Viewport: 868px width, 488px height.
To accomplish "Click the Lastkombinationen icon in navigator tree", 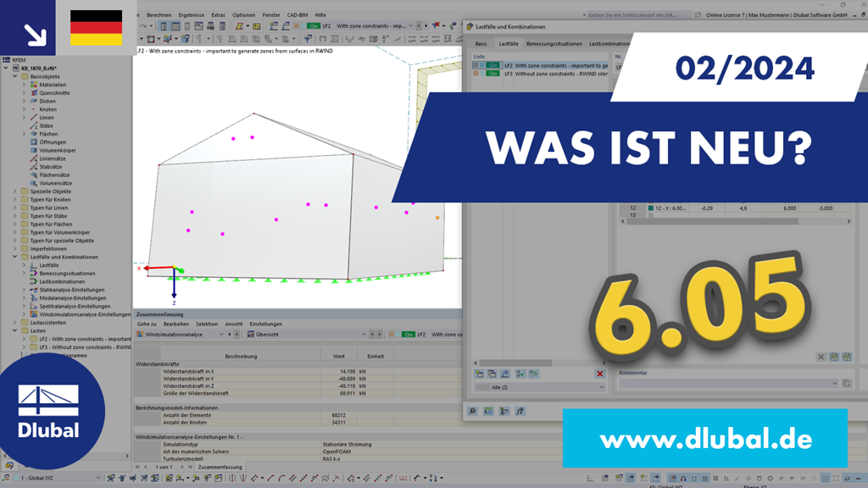I will (34, 281).
